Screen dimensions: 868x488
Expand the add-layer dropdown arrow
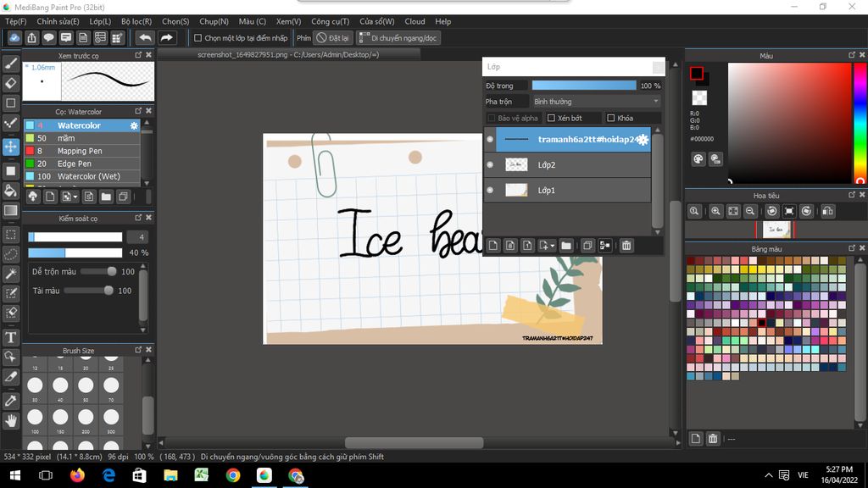click(553, 246)
